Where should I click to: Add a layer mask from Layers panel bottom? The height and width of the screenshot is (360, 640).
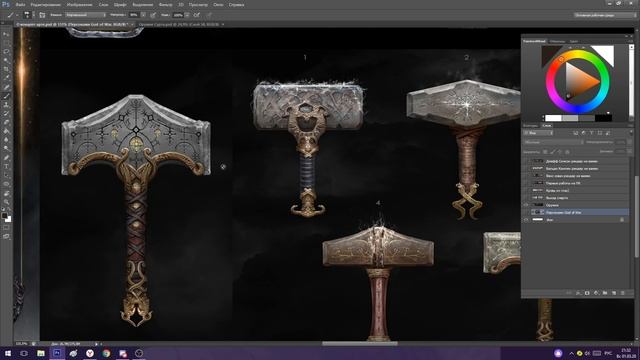[587, 293]
